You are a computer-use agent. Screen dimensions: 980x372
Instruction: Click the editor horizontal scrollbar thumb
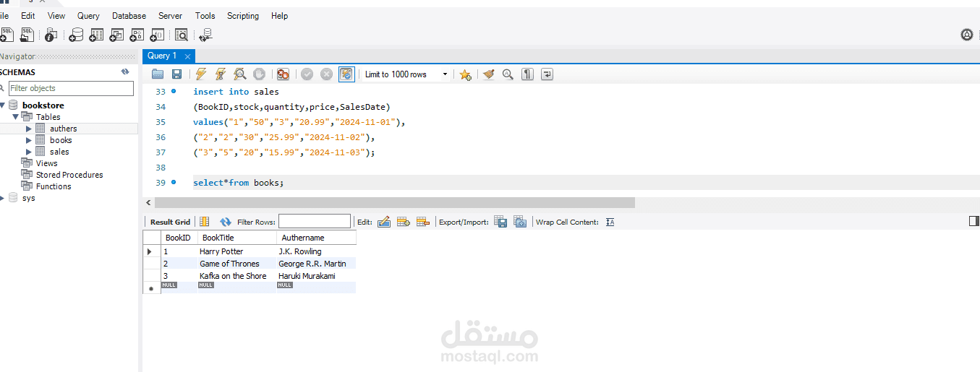pos(394,203)
